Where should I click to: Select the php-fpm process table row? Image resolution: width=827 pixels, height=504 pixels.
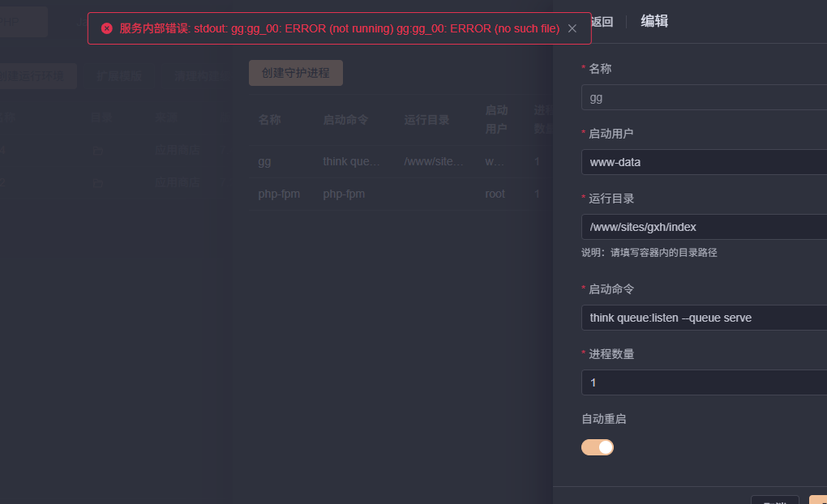pos(401,194)
